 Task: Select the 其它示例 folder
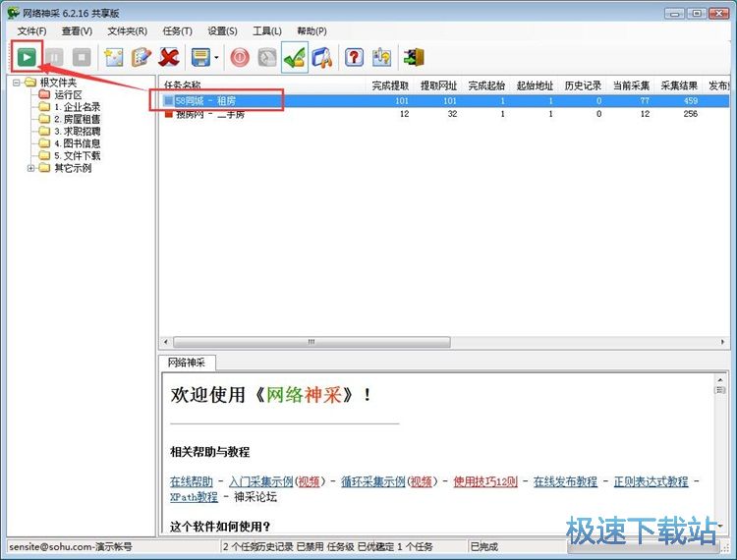coord(73,168)
